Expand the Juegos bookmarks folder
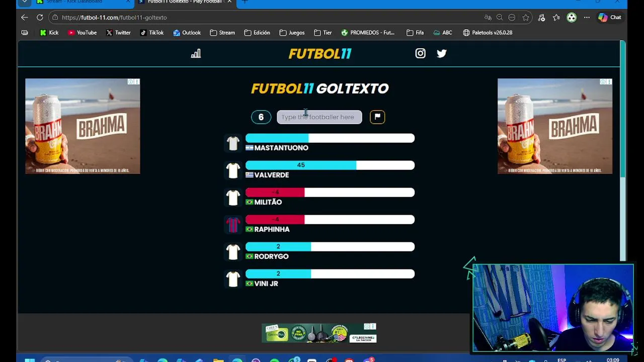The height and width of the screenshot is (362, 644). tap(291, 32)
